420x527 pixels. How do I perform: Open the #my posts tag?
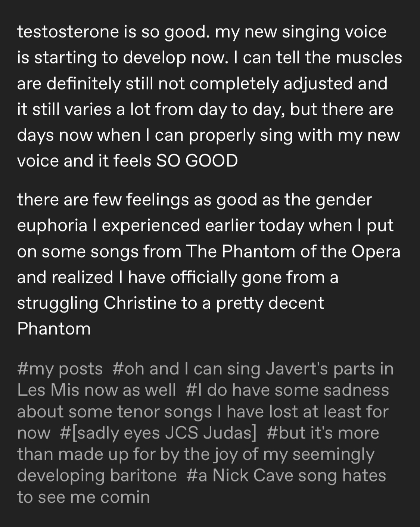click(60, 369)
